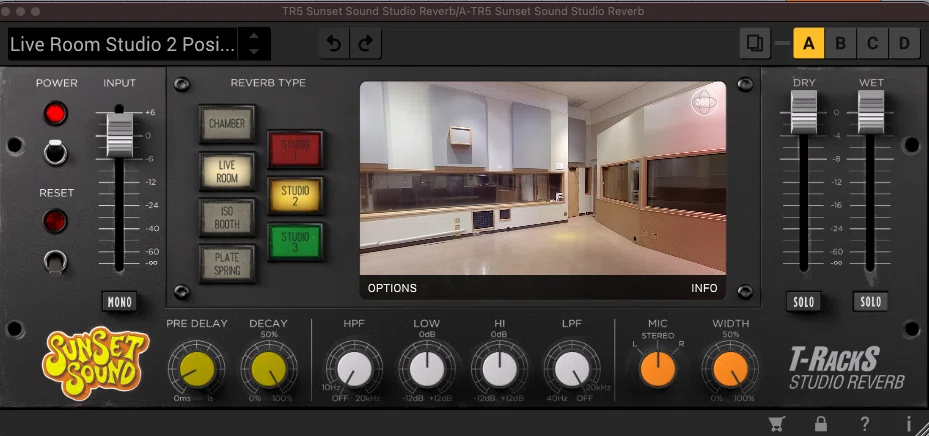The image size is (929, 436).
Task: Switch to preset slot A
Action: click(x=809, y=43)
